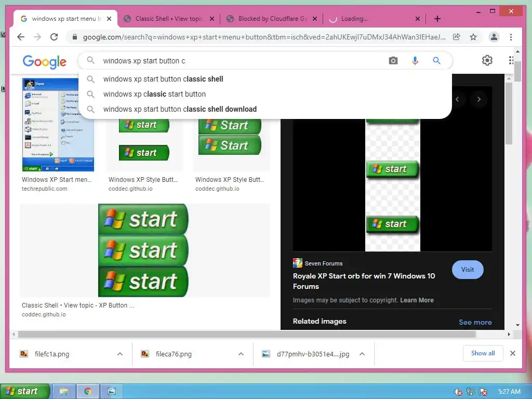Screen dimensions: 532x399
Task: Search by image camera icon
Action: [393, 61]
